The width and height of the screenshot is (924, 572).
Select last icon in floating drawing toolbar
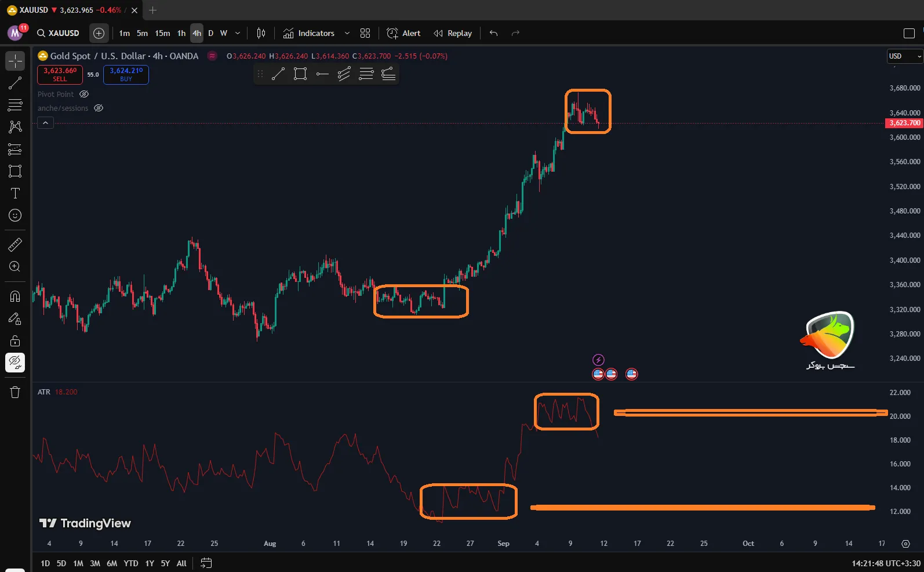click(x=388, y=74)
